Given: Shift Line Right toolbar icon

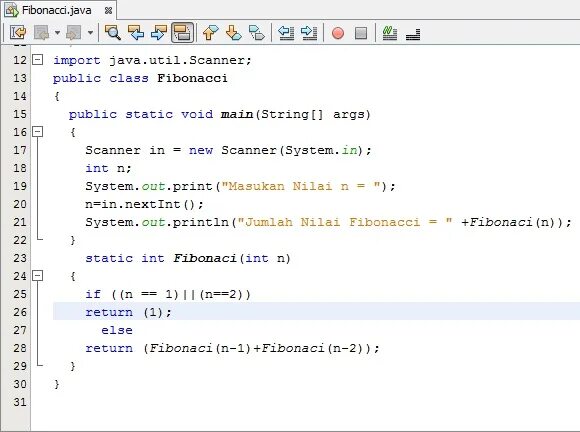Looking at the screenshot, I should 309,33.
